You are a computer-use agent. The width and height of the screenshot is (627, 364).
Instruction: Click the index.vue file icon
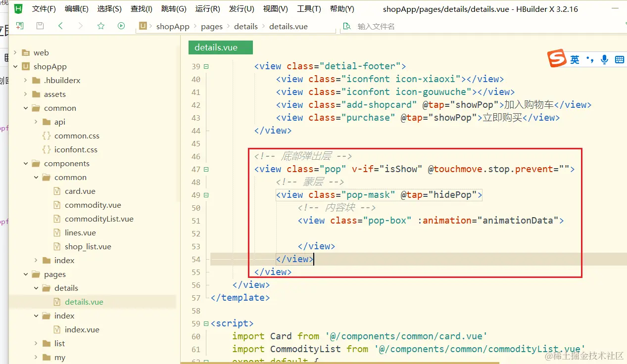(x=57, y=329)
